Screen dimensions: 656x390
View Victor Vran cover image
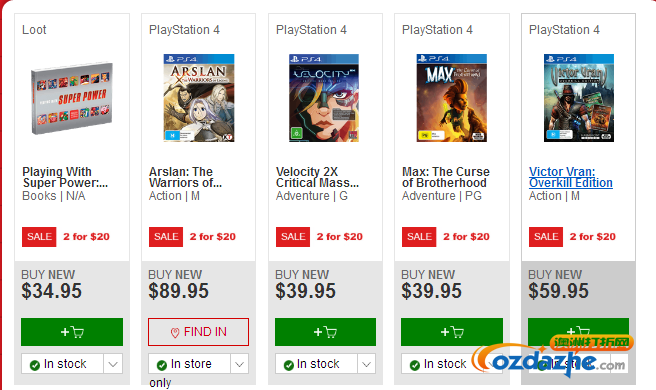tap(579, 98)
